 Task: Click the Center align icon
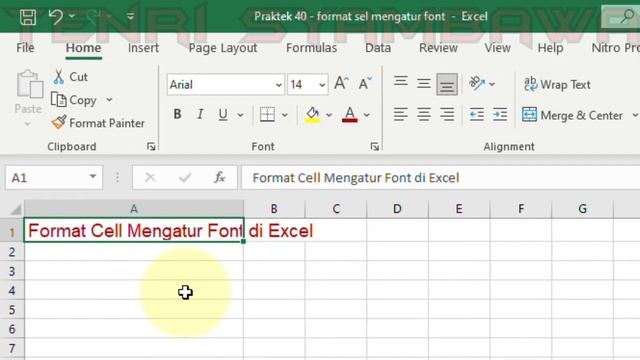(424, 115)
